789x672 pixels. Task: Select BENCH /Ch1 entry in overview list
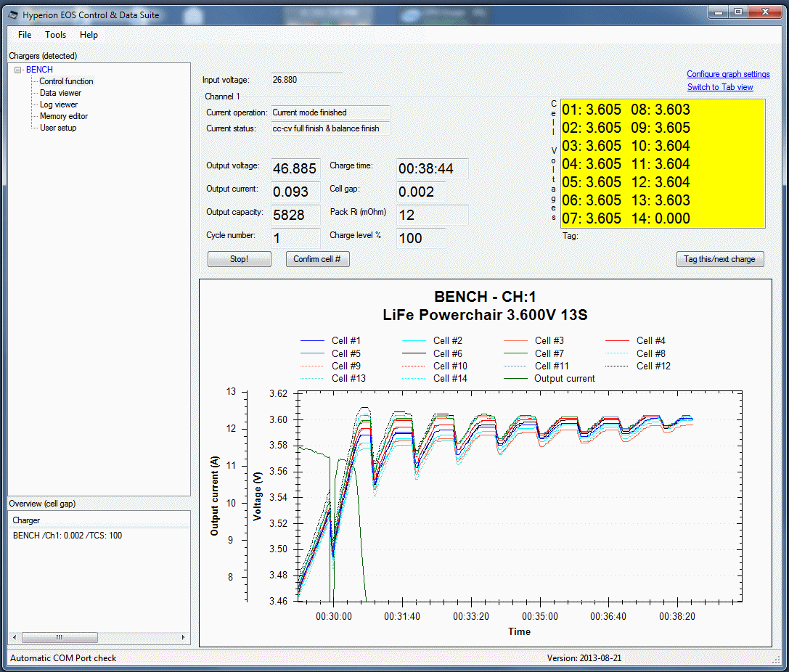coord(68,536)
